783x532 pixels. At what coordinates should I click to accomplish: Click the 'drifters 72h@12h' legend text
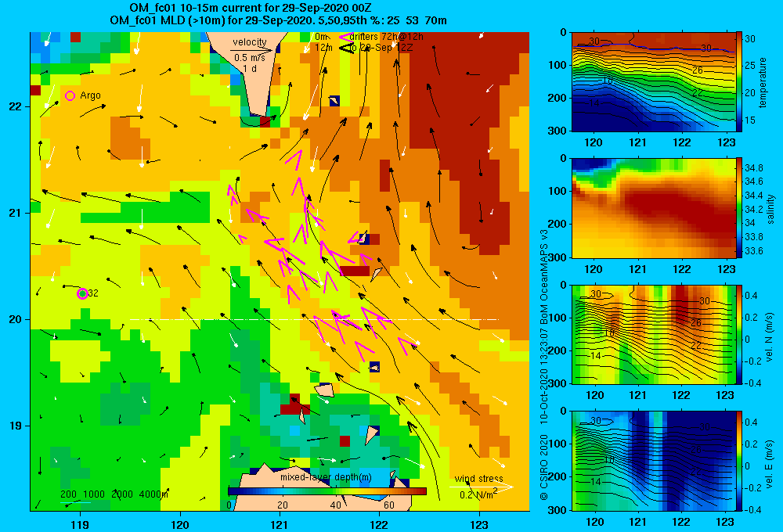[386, 37]
